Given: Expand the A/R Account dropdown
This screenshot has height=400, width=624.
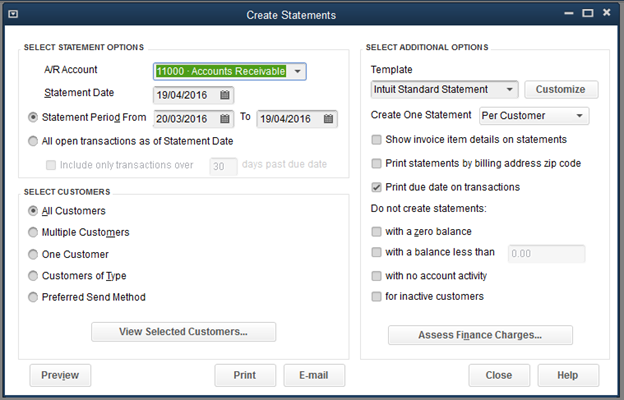Looking at the screenshot, I should coord(297,71).
